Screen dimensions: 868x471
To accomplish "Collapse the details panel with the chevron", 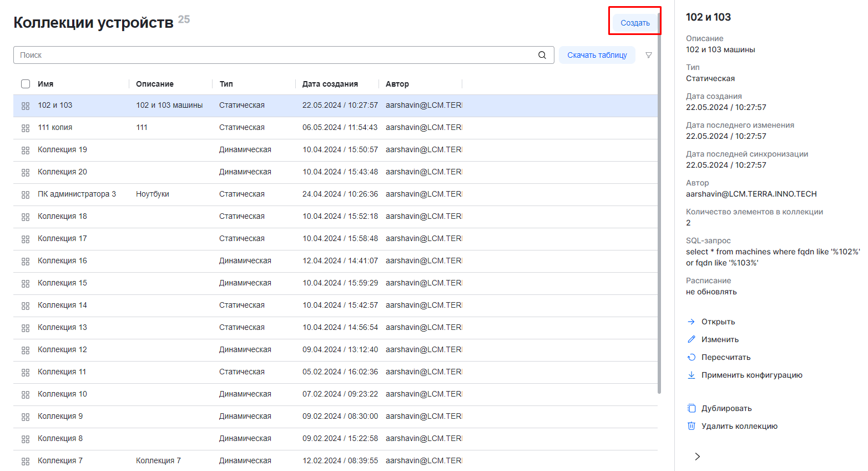I will click(x=697, y=457).
